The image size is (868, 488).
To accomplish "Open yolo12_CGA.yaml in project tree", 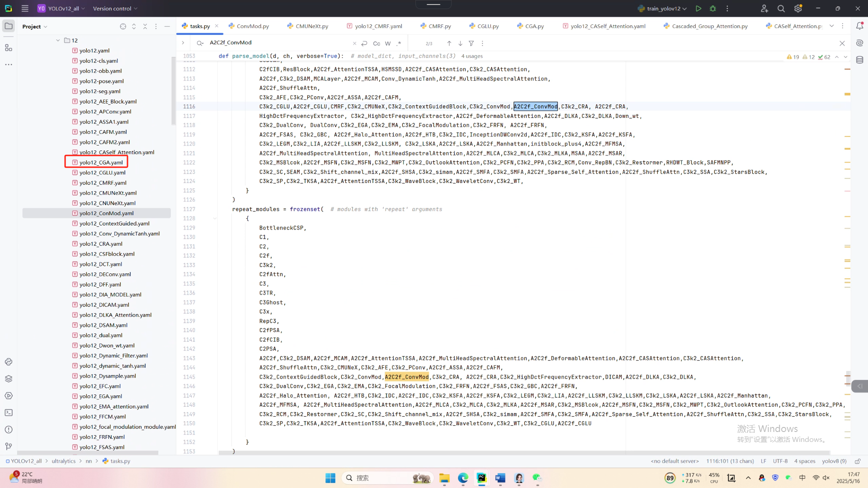I will tap(101, 163).
